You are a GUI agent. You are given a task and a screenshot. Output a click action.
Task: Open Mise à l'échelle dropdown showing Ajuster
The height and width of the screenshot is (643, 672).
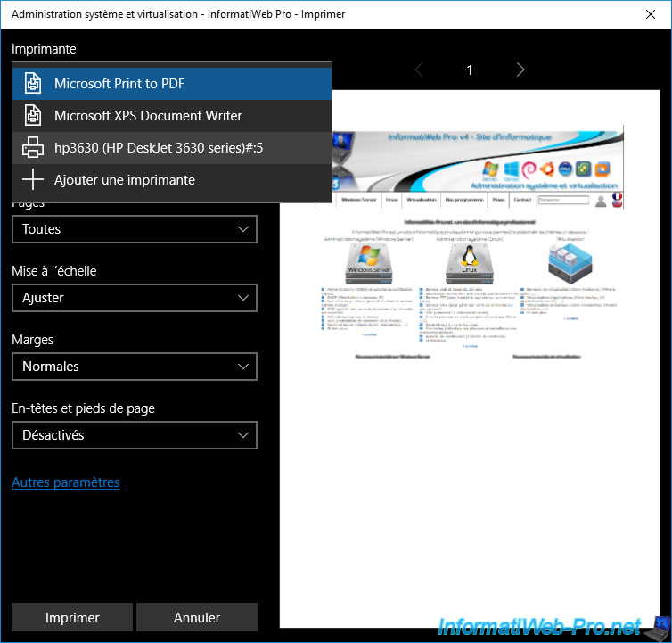pos(135,298)
